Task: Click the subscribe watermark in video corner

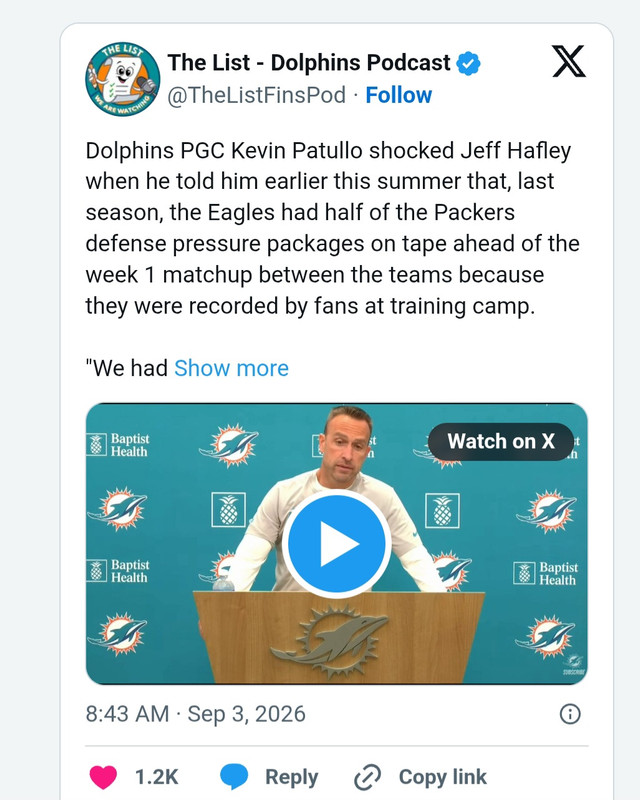Action: (x=574, y=664)
